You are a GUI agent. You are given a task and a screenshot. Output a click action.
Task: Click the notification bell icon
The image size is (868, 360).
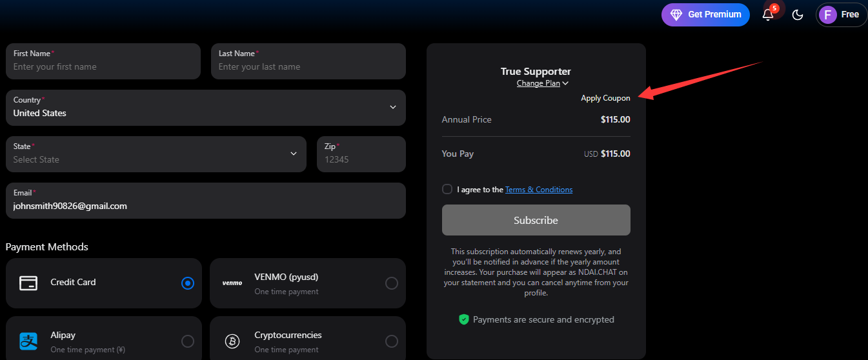768,15
